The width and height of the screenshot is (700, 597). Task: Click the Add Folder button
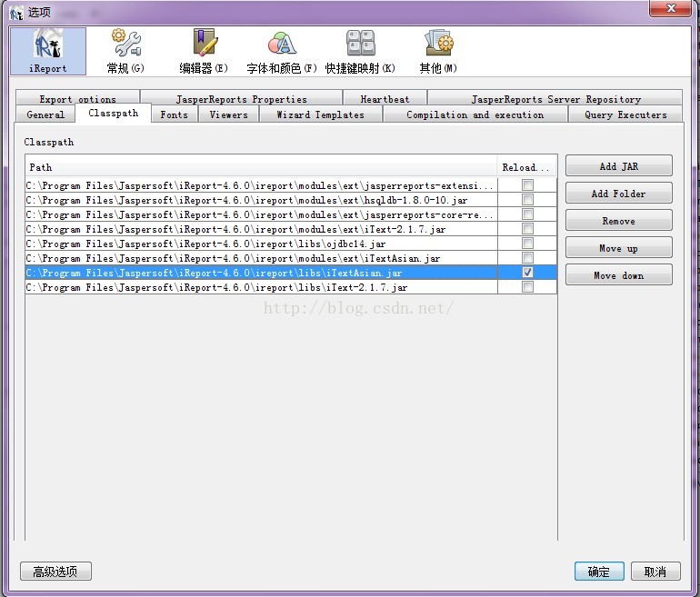(619, 194)
